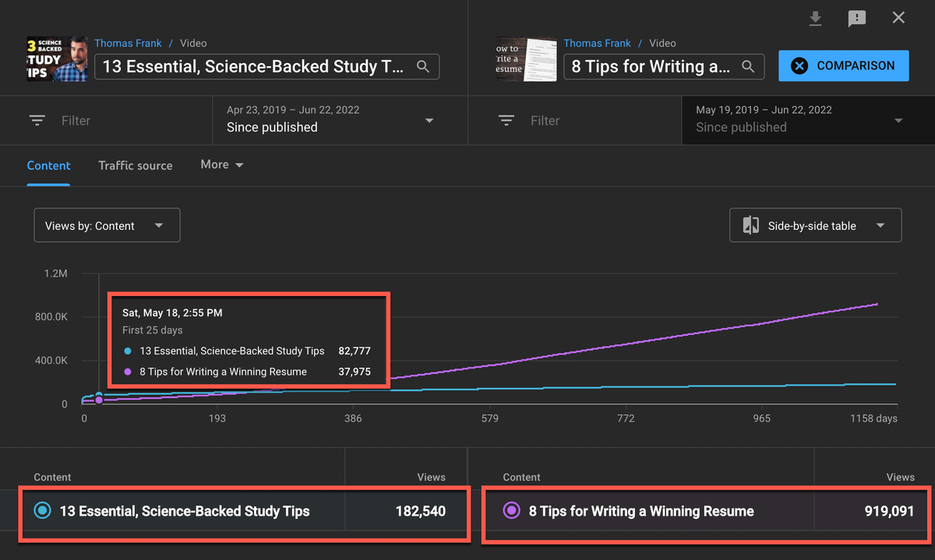The image size is (935, 560).
Task: Click the purple data point on the chart
Action: (98, 400)
